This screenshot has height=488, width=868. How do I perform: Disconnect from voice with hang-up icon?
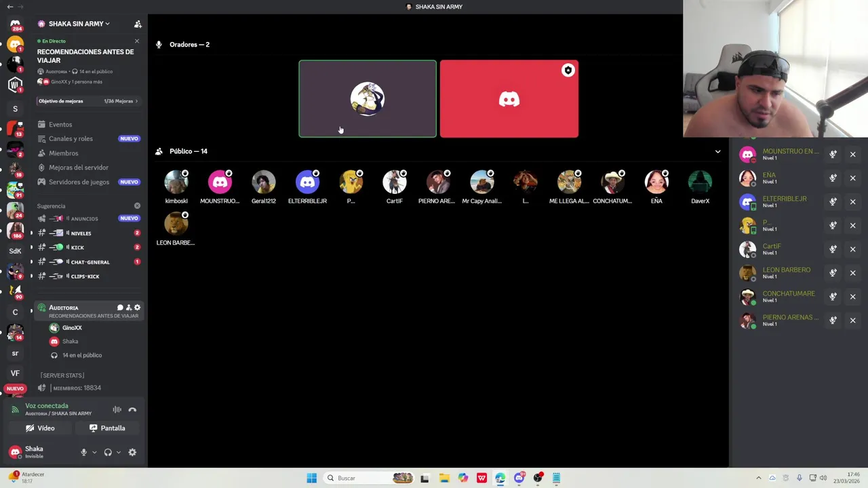[x=132, y=409]
